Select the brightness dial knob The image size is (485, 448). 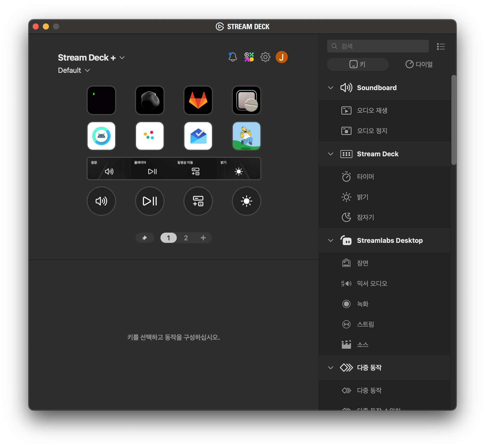[x=246, y=201]
